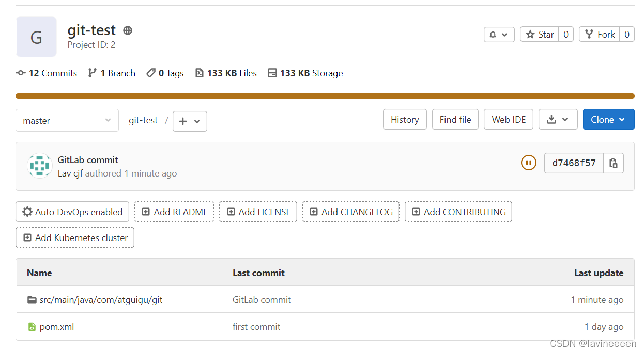Expand the Clone dropdown
Screen dimensions: 644x352
(608, 120)
